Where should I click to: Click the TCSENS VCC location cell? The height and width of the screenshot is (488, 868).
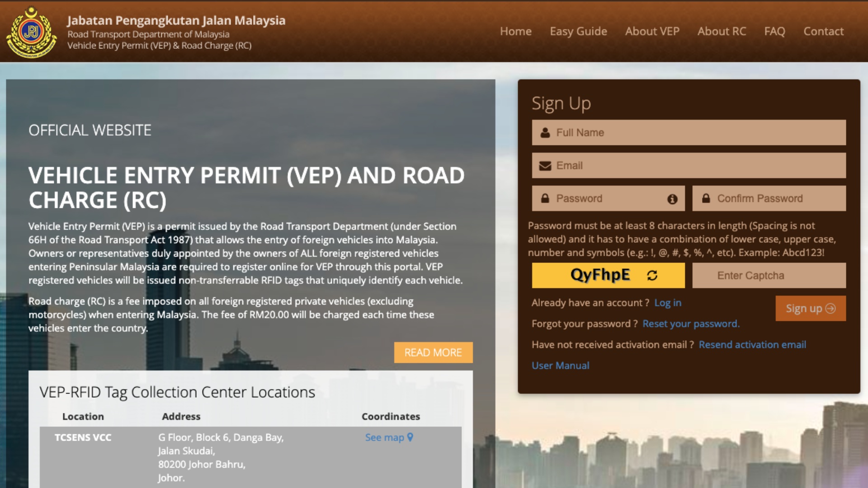point(83,437)
